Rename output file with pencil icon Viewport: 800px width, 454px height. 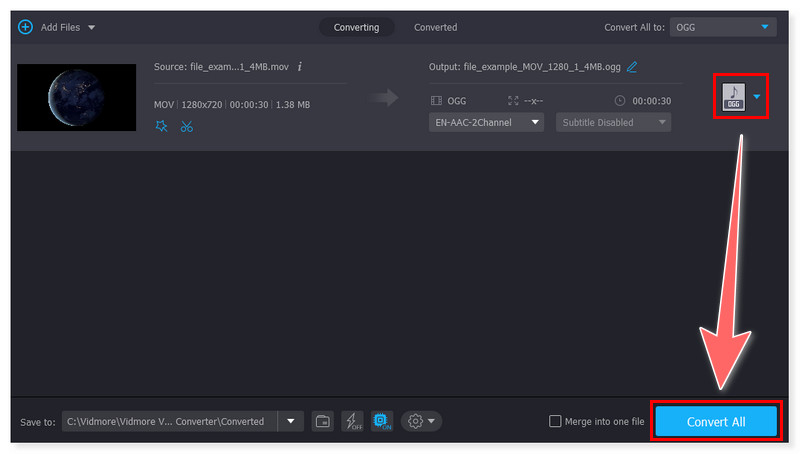632,67
